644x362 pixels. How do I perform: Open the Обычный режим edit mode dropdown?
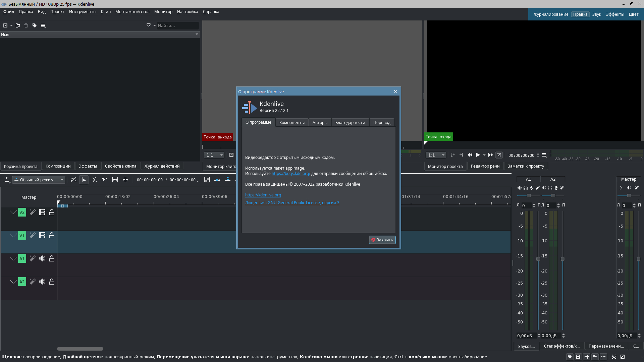[39, 180]
